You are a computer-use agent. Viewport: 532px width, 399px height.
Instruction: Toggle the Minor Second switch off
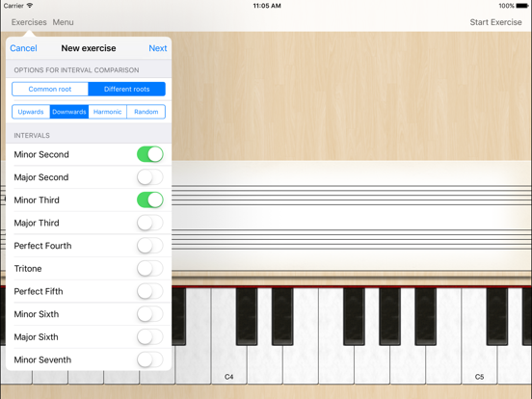coord(150,154)
